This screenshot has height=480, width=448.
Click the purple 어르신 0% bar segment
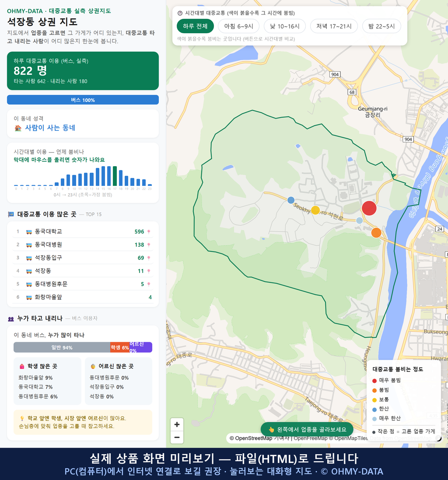point(141,348)
